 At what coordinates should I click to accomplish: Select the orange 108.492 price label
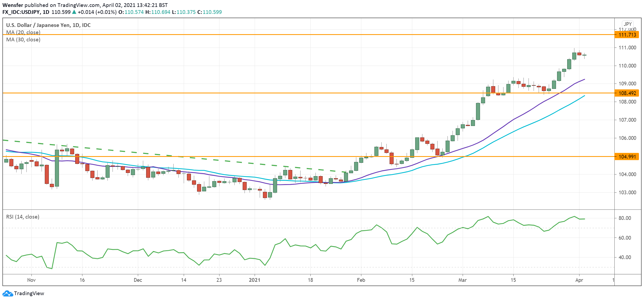(x=627, y=93)
